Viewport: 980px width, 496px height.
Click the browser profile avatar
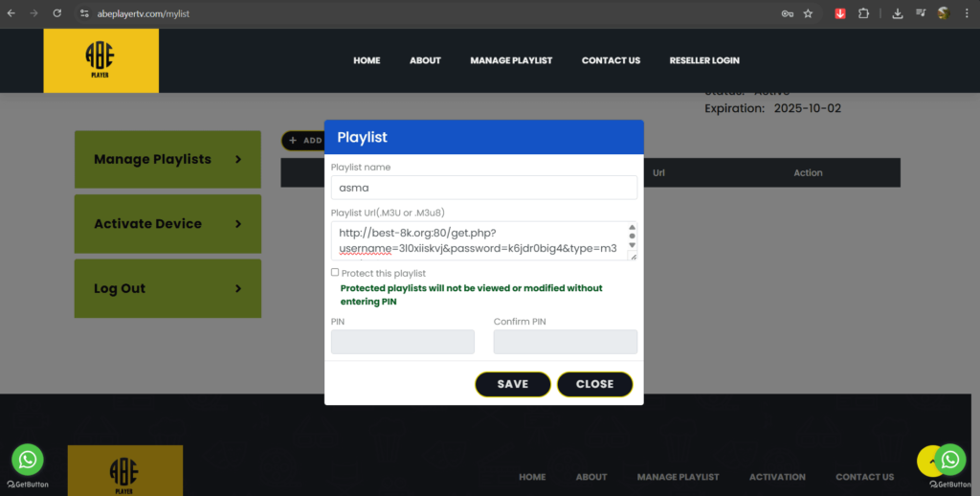click(x=944, y=13)
